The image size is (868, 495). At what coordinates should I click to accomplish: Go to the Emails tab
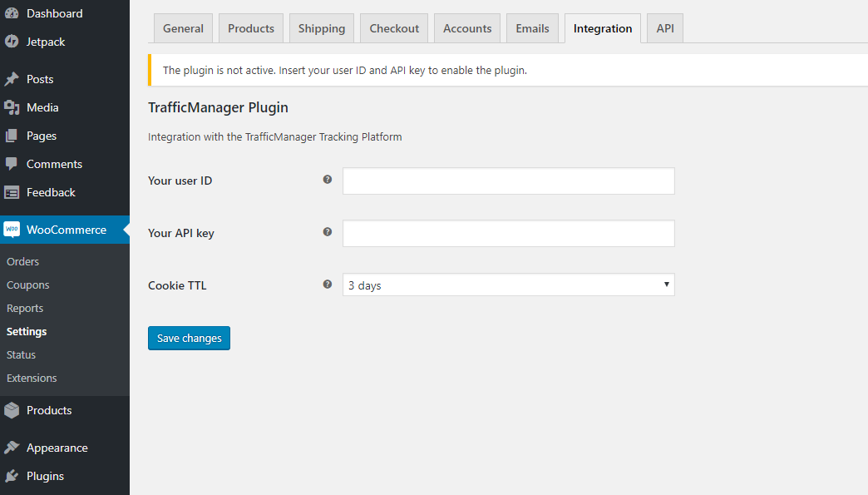[x=533, y=28]
